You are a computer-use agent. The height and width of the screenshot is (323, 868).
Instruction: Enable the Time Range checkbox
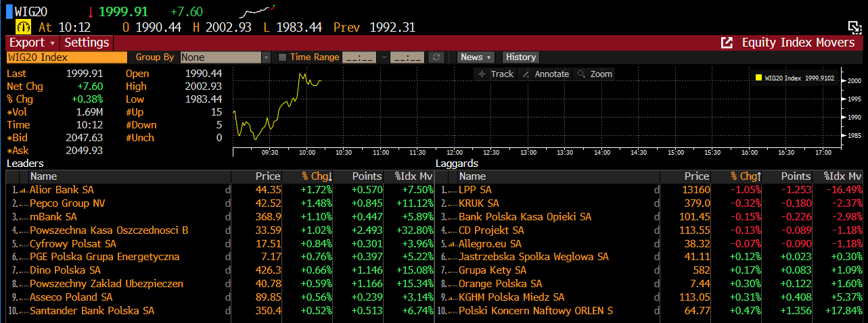pyautogui.click(x=283, y=57)
